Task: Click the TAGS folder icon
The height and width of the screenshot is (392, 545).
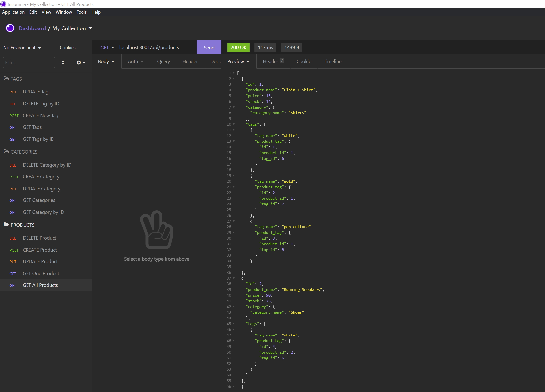Action: [6, 79]
